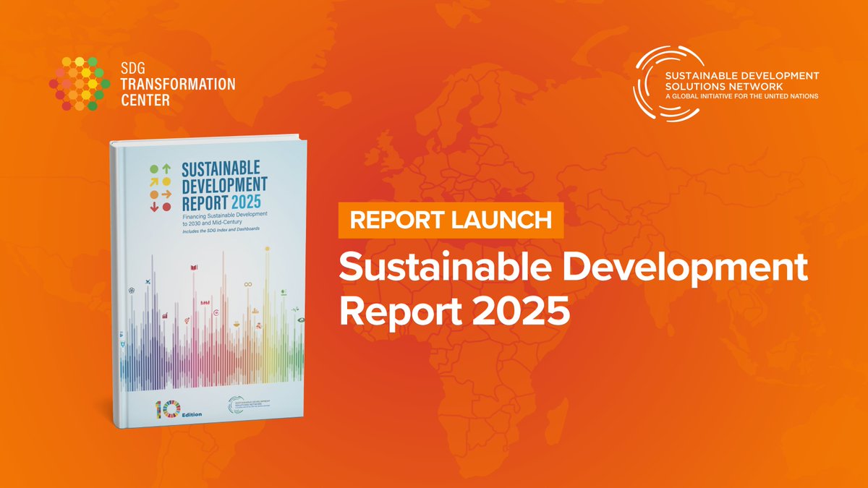Expand the orange upward arrow indicator
Image resolution: width=868 pixels, height=488 pixels.
click(166, 168)
